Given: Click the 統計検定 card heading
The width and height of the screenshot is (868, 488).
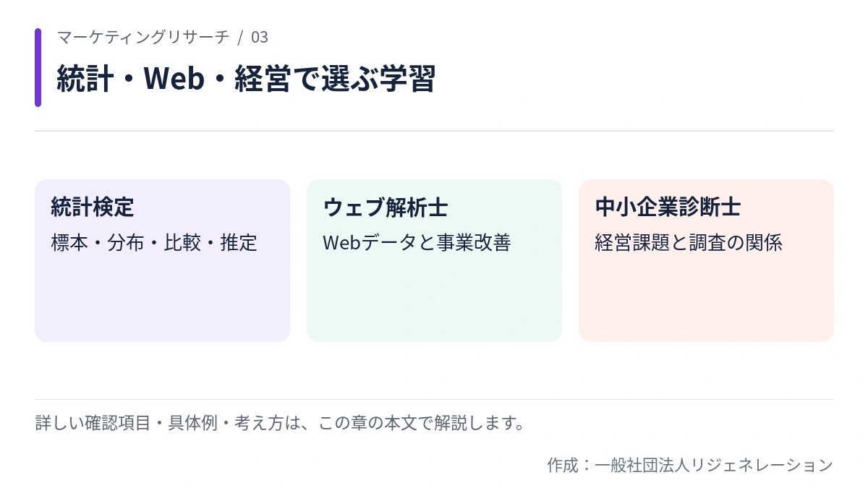Looking at the screenshot, I should pyautogui.click(x=93, y=208).
